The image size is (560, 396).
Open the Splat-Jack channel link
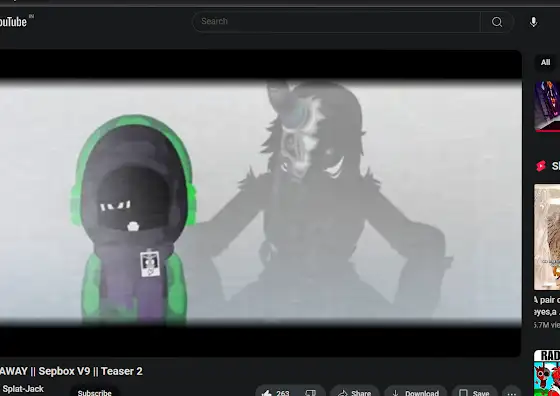click(x=23, y=389)
